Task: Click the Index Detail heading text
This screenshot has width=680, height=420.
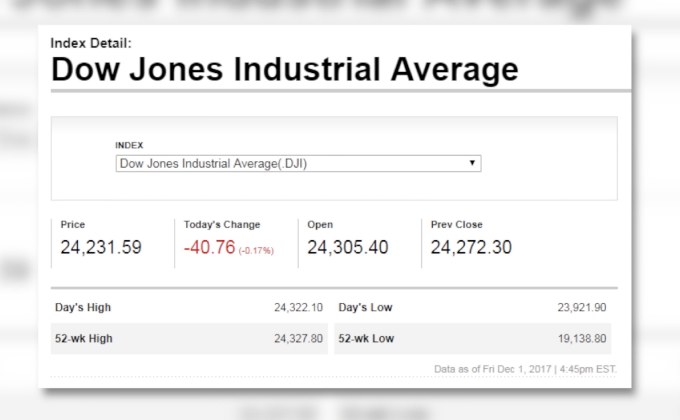Action: [91, 43]
